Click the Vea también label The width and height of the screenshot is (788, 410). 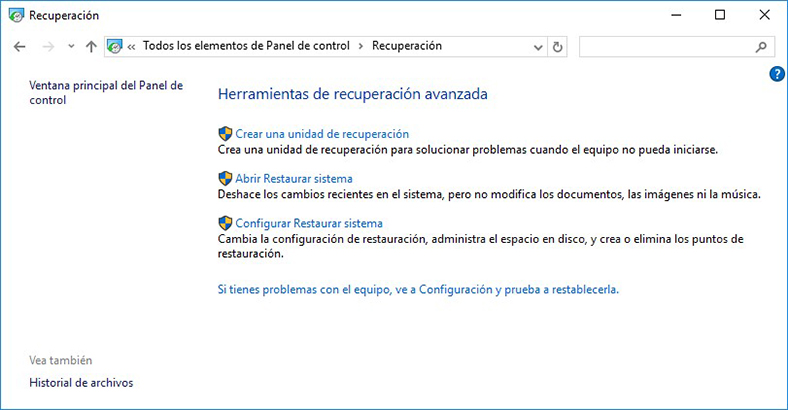point(61,360)
